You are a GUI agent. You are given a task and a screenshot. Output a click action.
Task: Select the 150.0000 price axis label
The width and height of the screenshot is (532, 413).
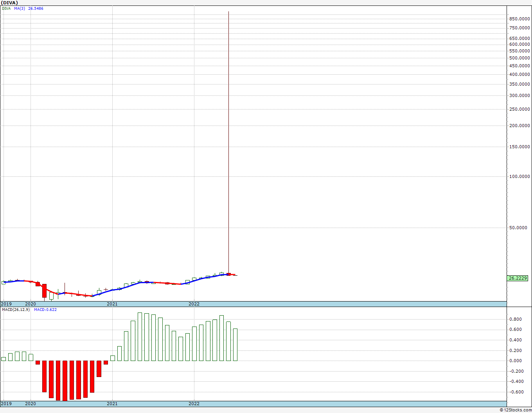coord(520,147)
